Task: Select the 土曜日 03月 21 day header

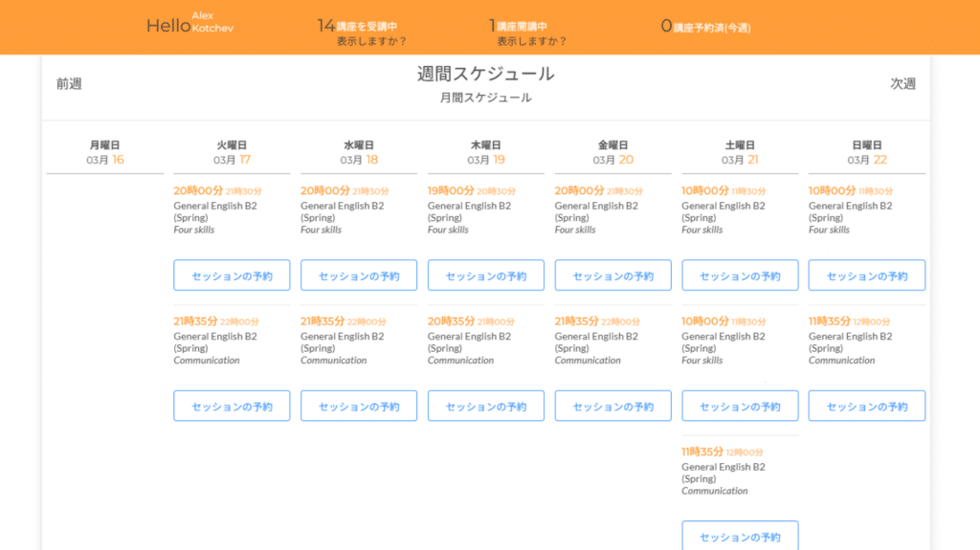Action: [740, 153]
